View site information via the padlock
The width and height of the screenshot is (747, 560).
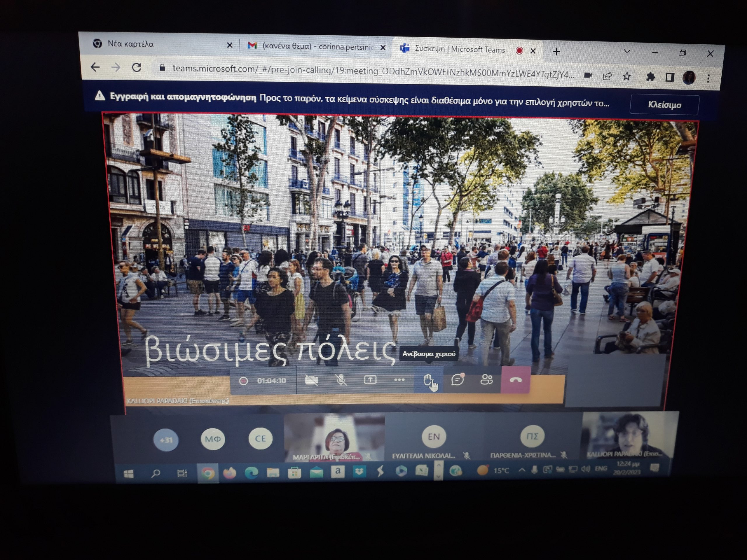tap(162, 68)
